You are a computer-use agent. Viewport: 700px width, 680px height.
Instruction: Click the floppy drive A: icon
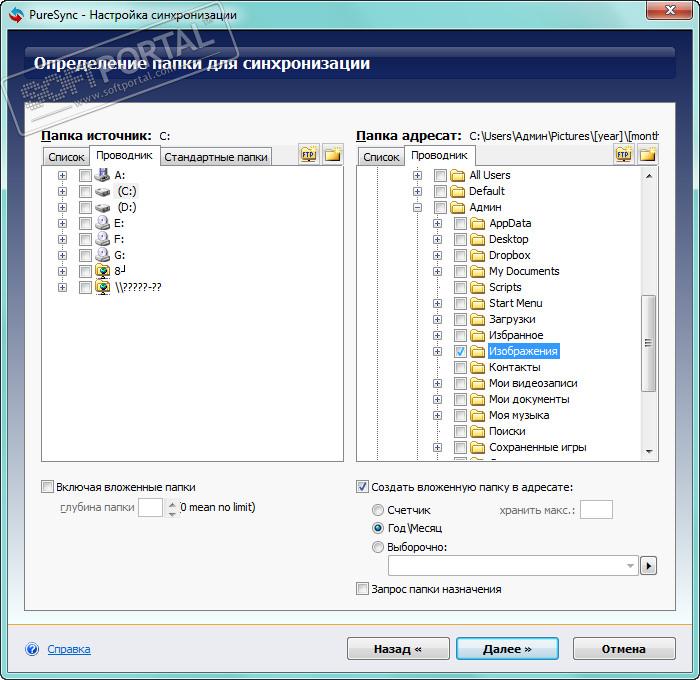click(x=102, y=175)
